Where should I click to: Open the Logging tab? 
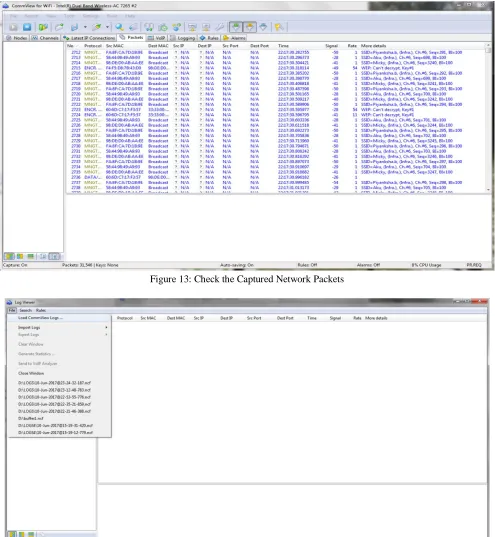coord(183,38)
